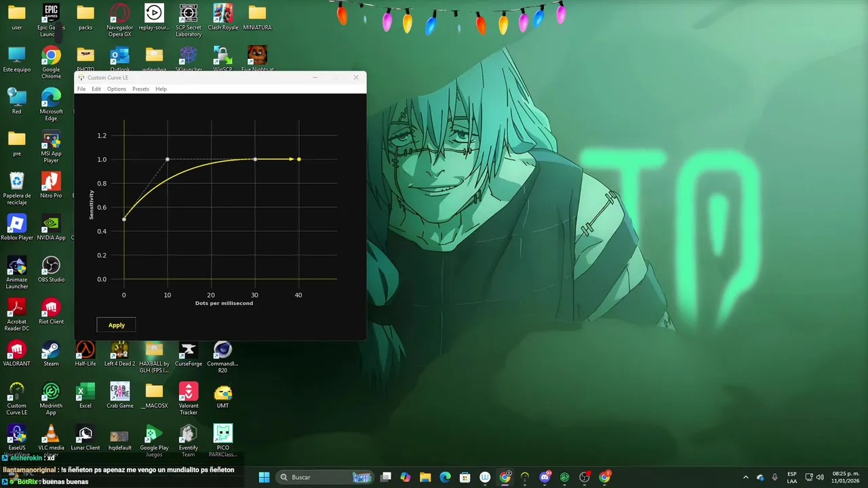Viewport: 868px width, 488px height.
Task: Select the Excel desktop shortcut
Action: click(x=85, y=396)
